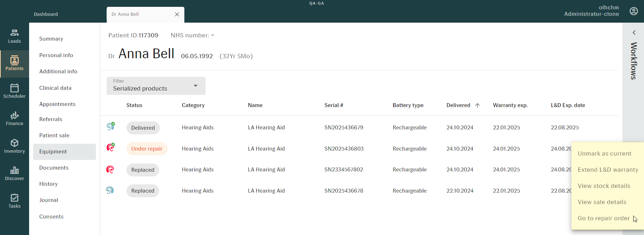Open the Summary section
This screenshot has width=644, height=235.
(51, 39)
